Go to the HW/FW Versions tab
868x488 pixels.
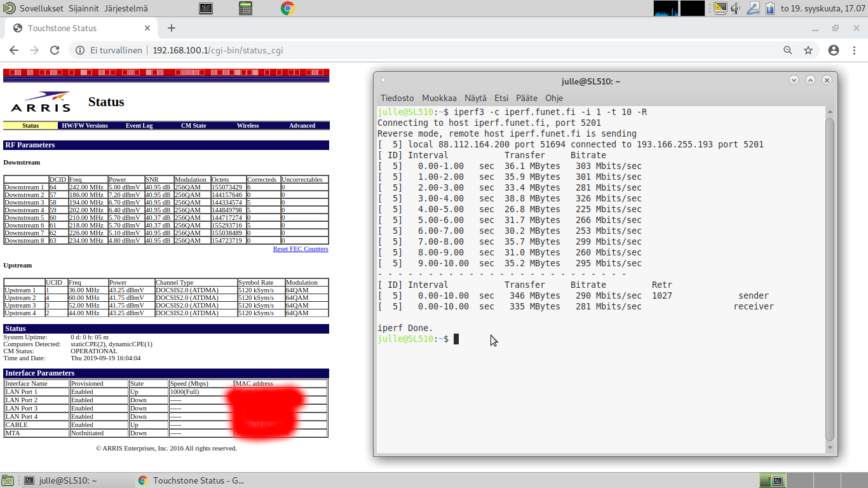[x=85, y=126]
